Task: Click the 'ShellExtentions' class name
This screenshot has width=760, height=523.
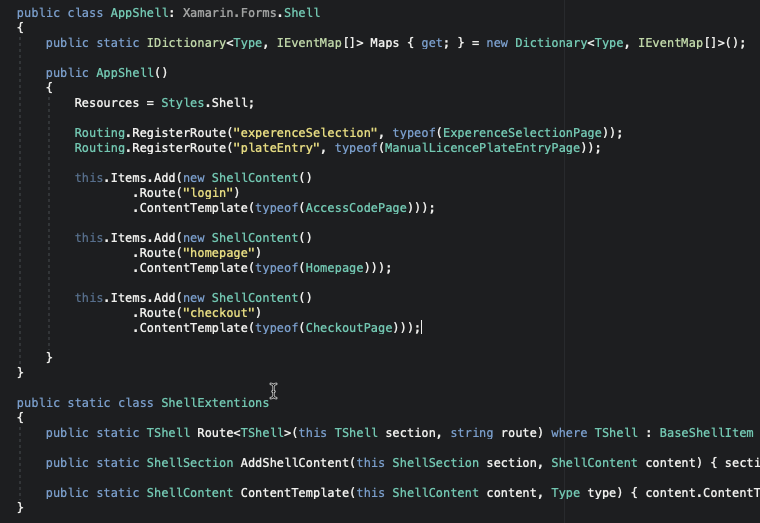Action: pos(215,403)
